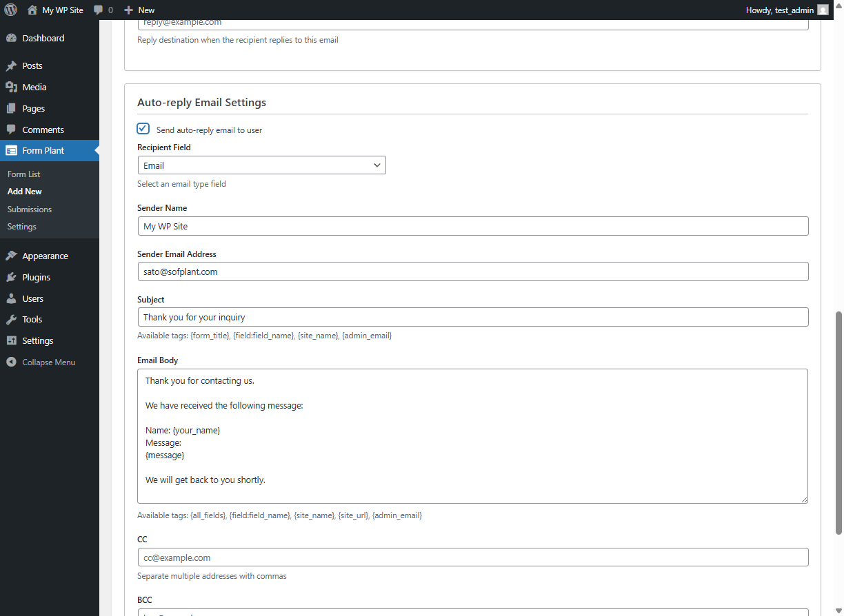Collapse the admin menu
The width and height of the screenshot is (844, 616).
point(11,362)
